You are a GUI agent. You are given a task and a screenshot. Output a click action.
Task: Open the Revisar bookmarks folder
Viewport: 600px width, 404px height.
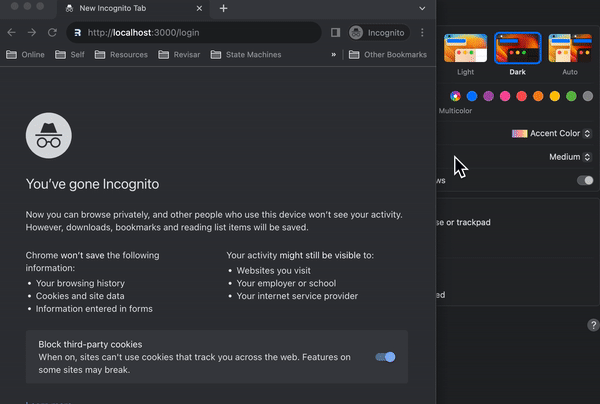tap(179, 55)
